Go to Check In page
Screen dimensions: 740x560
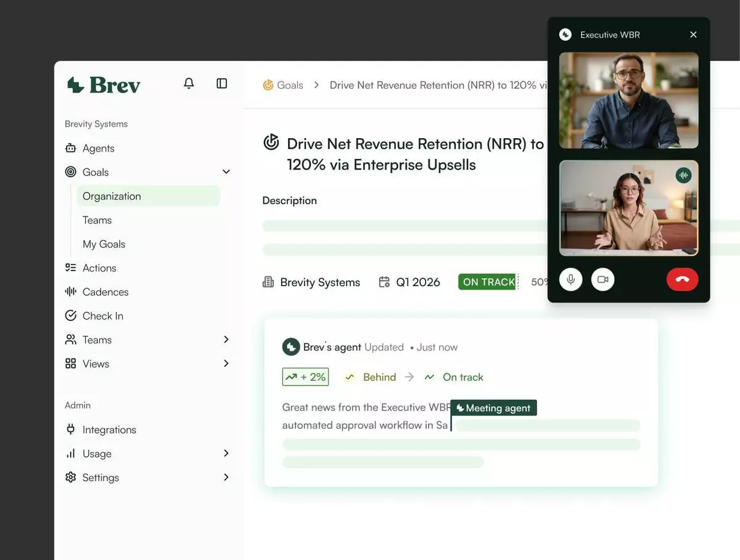102,316
